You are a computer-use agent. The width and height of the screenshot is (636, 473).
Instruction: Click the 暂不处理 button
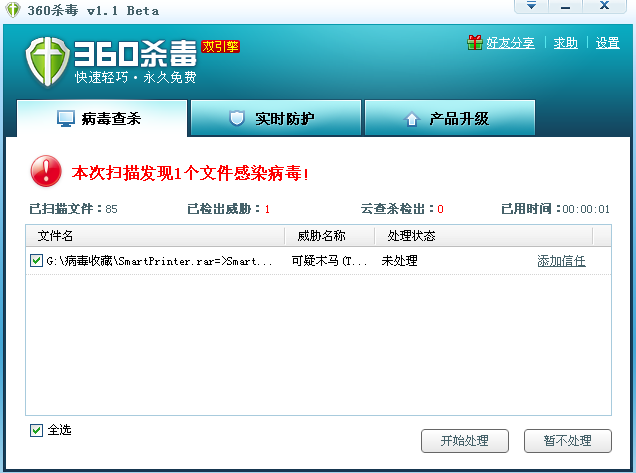568,441
